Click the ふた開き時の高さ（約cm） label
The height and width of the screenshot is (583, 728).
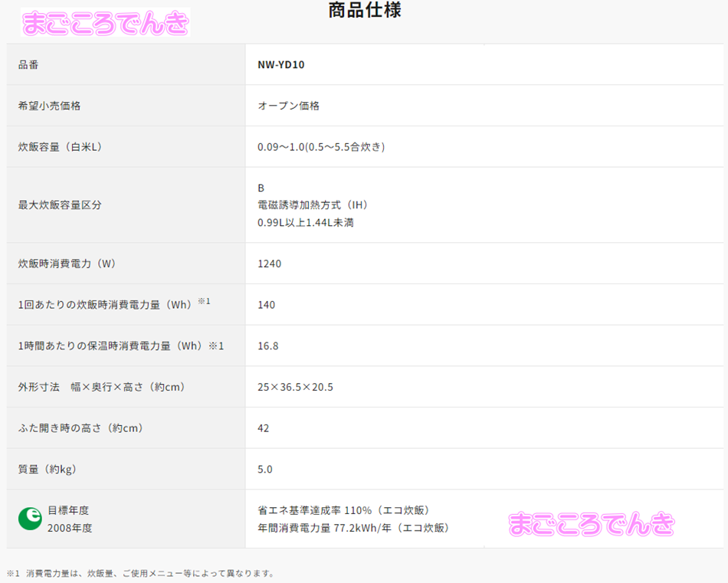pyautogui.click(x=80, y=428)
